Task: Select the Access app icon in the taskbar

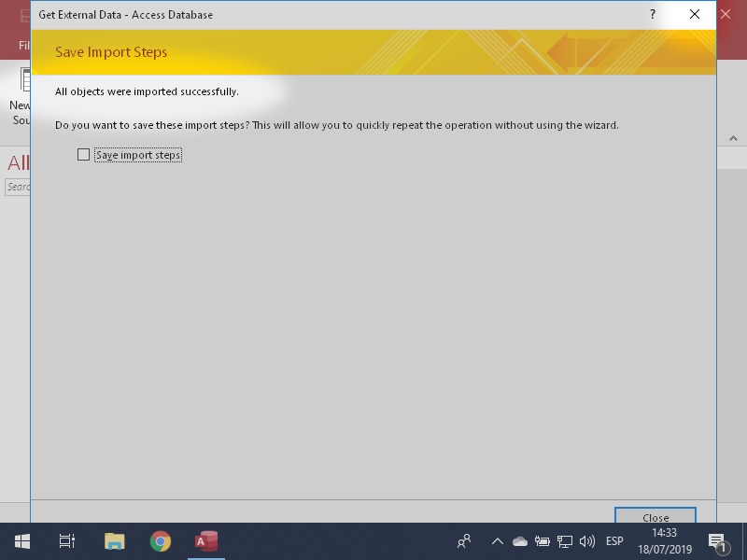Action: [206, 541]
